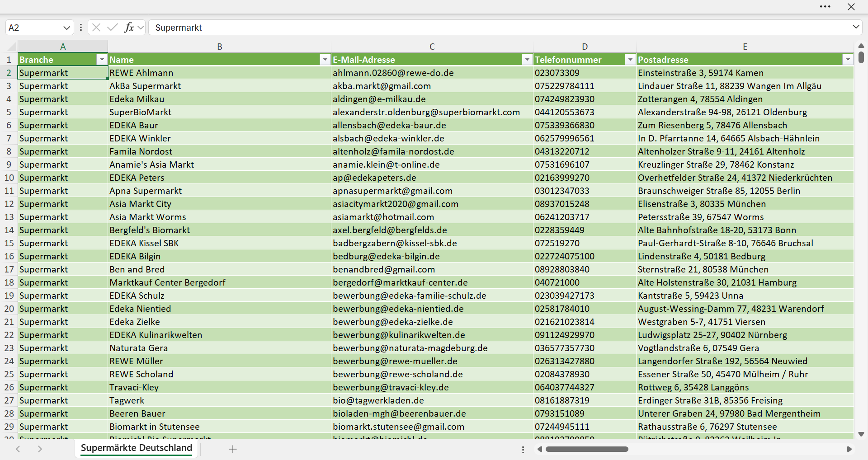Click the Name Box options dots
This screenshot has height=460, width=868.
tap(81, 28)
